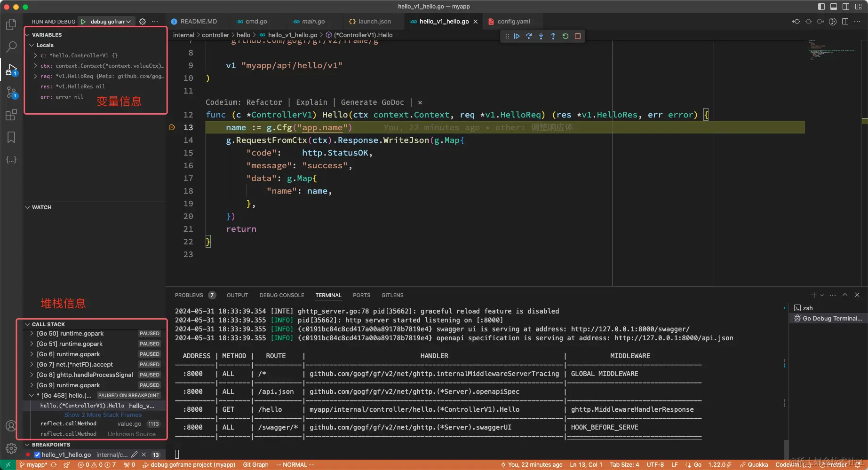Screen dimensions: 868x470
Task: Open the Run and Debug view icon
Action: (x=11, y=70)
